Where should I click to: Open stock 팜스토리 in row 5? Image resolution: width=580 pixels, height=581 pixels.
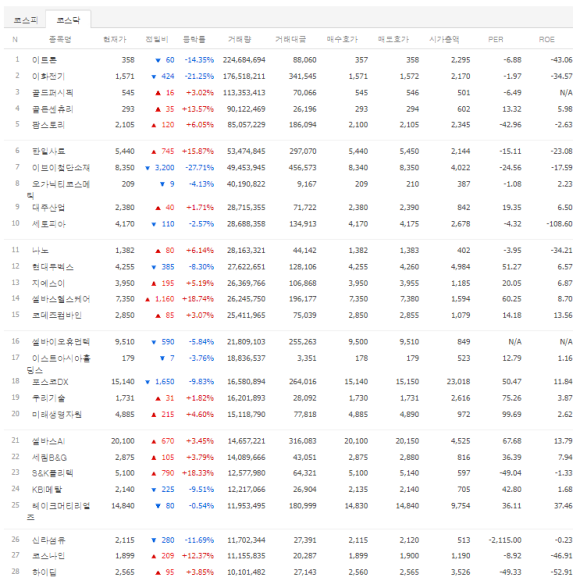[x=48, y=125]
